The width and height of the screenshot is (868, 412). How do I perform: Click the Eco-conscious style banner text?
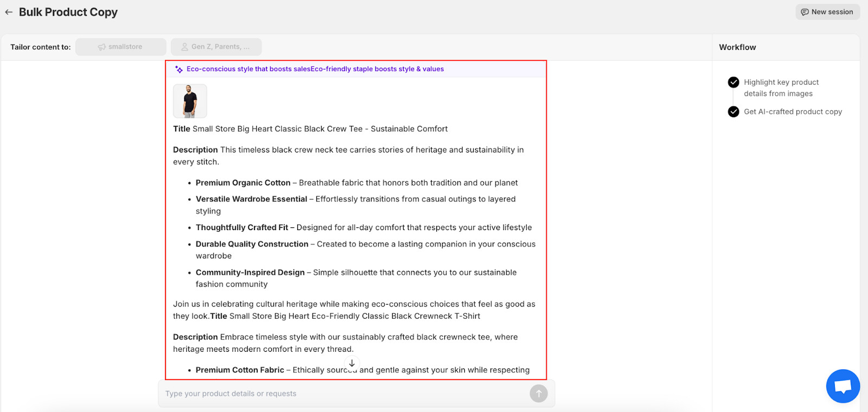coord(315,69)
